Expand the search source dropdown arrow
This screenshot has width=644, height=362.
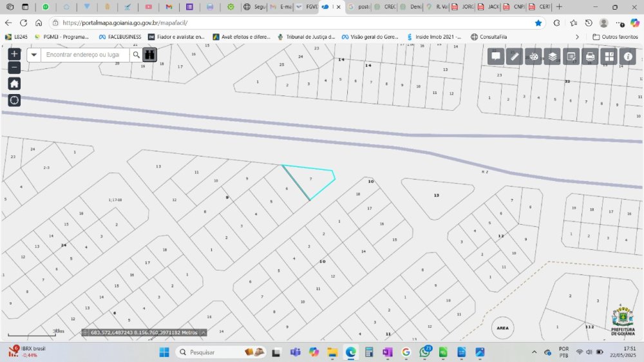(34, 55)
